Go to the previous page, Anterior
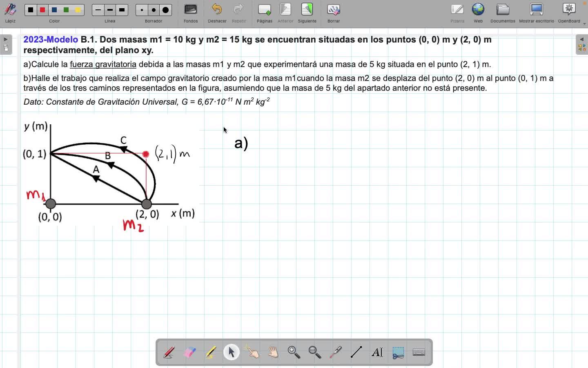 (285, 13)
